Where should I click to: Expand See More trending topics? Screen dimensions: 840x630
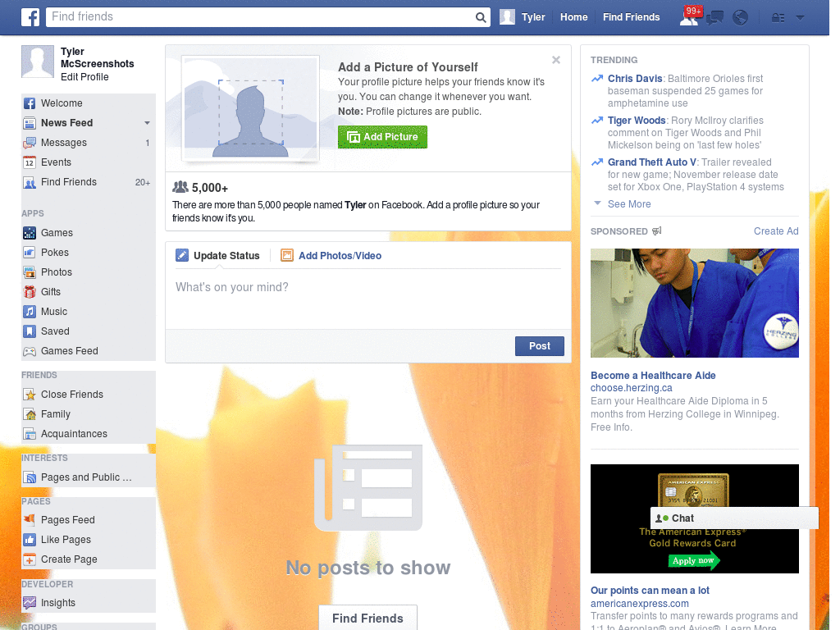629,204
